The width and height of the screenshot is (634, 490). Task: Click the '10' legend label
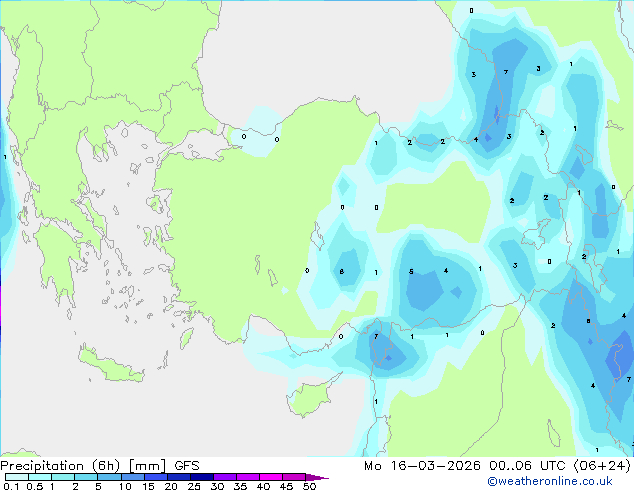pos(125,486)
